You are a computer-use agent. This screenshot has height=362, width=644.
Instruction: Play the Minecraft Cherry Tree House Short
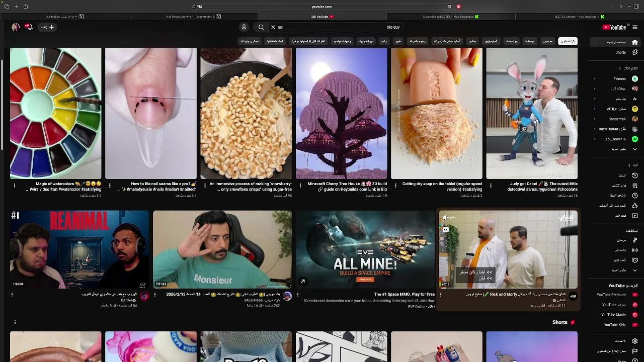(x=341, y=114)
